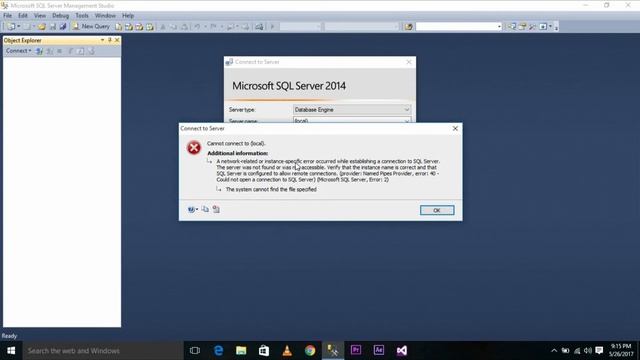Click the red error X icon
This screenshot has height=360, width=640.
194,147
